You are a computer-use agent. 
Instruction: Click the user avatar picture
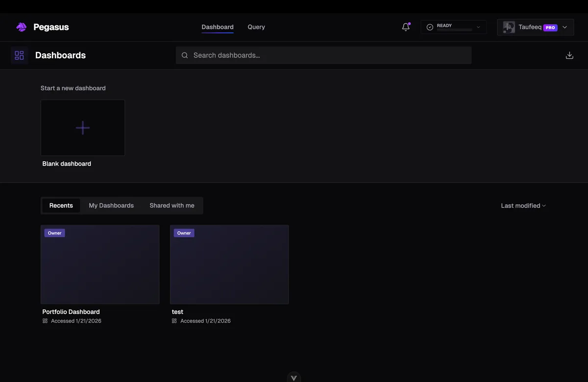509,27
